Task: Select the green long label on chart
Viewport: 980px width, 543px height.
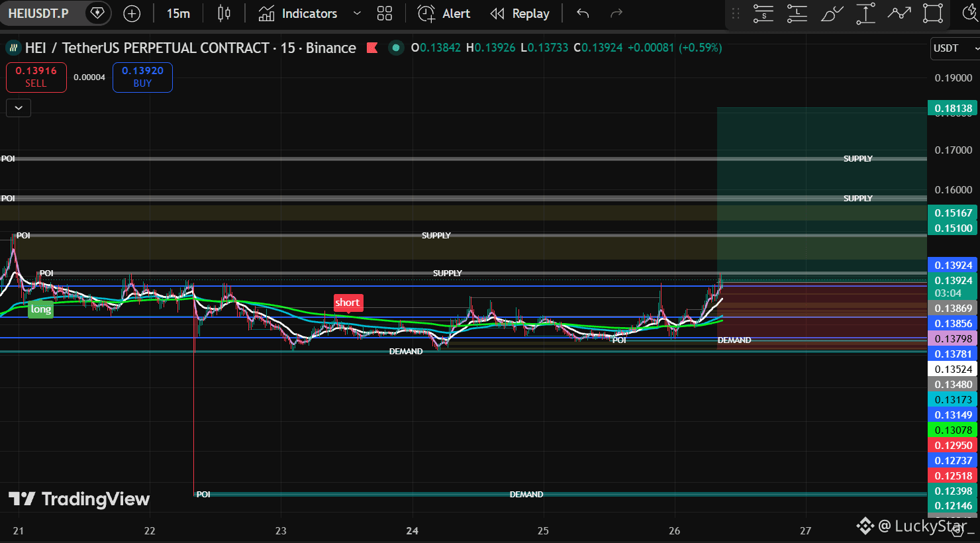Action: point(40,309)
